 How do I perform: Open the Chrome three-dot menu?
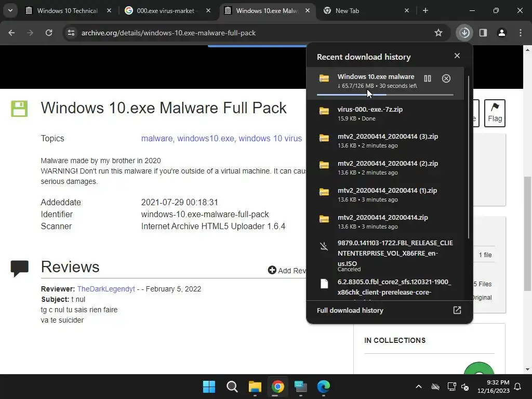tap(521, 33)
